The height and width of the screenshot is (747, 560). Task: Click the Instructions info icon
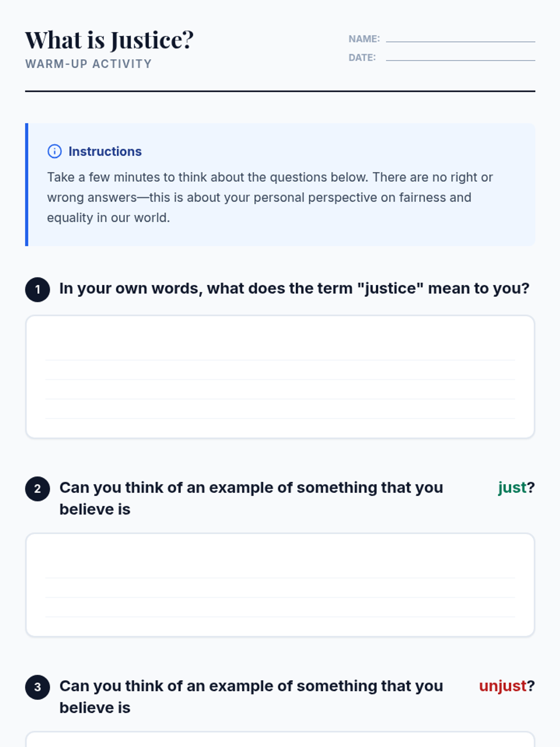pos(55,151)
